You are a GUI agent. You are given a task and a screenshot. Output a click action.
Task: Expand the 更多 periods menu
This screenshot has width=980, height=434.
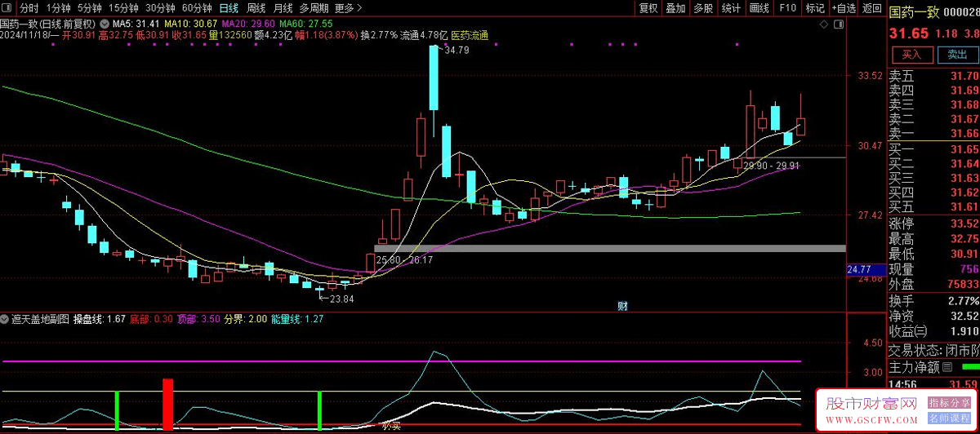tap(349, 8)
